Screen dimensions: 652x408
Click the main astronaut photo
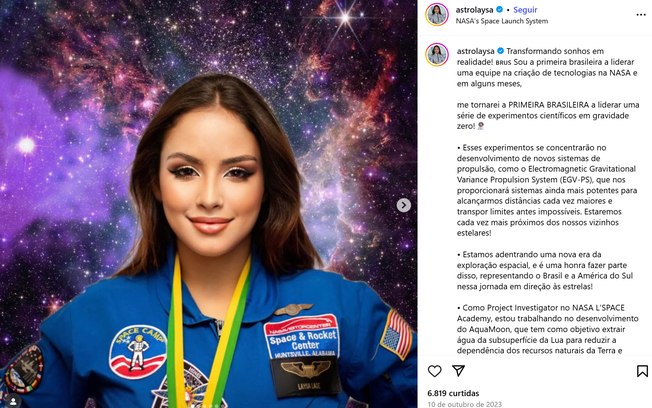tap(208, 204)
